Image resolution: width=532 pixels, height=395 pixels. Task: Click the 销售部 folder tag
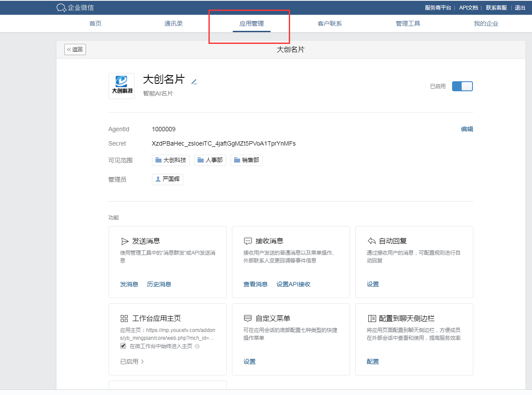247,160
